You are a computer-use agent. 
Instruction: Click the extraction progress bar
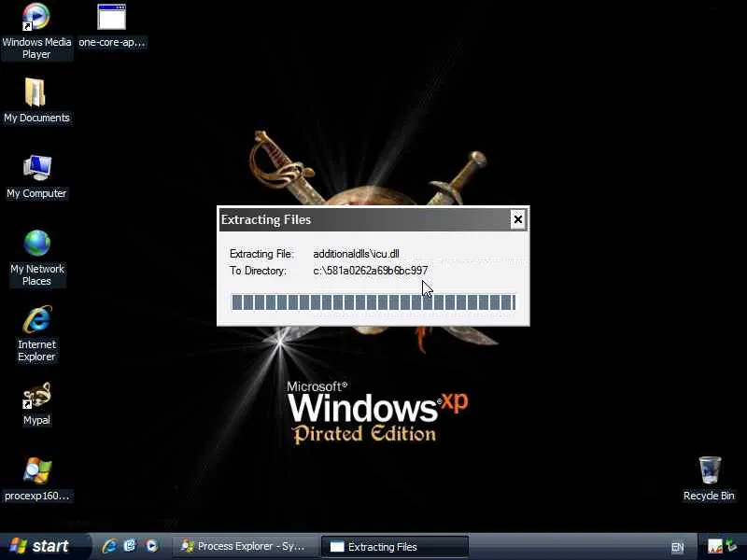(x=373, y=302)
